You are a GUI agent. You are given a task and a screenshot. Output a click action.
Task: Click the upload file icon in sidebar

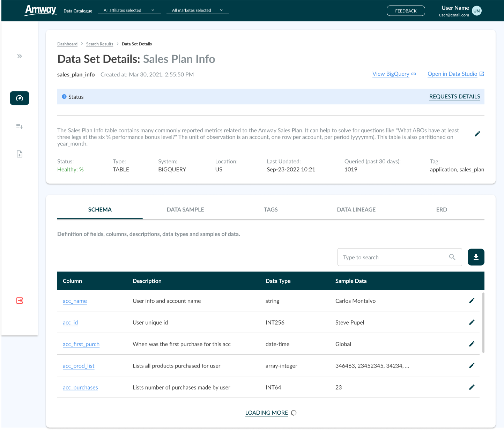pos(20,154)
